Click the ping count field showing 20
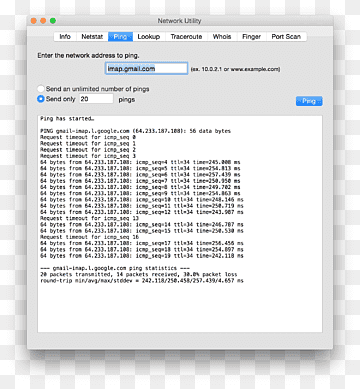Screen dimensions: 360x389 [96, 99]
